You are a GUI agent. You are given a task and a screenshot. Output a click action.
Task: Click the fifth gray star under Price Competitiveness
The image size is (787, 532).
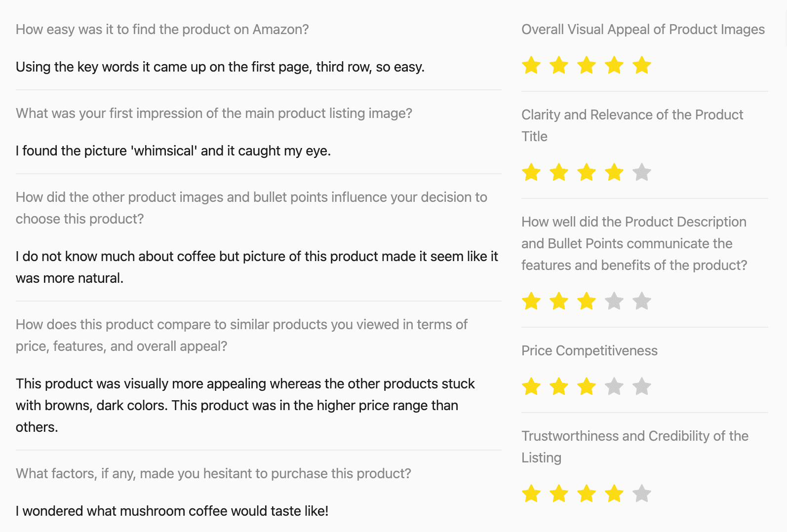(642, 386)
